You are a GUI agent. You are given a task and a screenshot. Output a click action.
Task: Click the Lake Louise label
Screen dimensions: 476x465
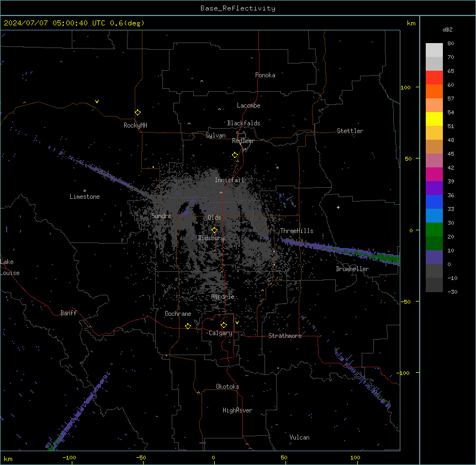[10, 267]
